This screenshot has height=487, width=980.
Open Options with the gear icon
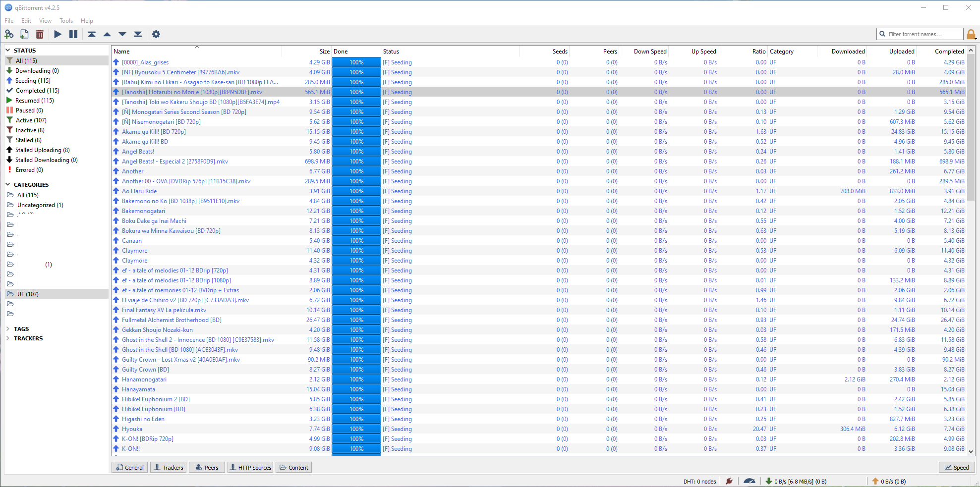[156, 34]
